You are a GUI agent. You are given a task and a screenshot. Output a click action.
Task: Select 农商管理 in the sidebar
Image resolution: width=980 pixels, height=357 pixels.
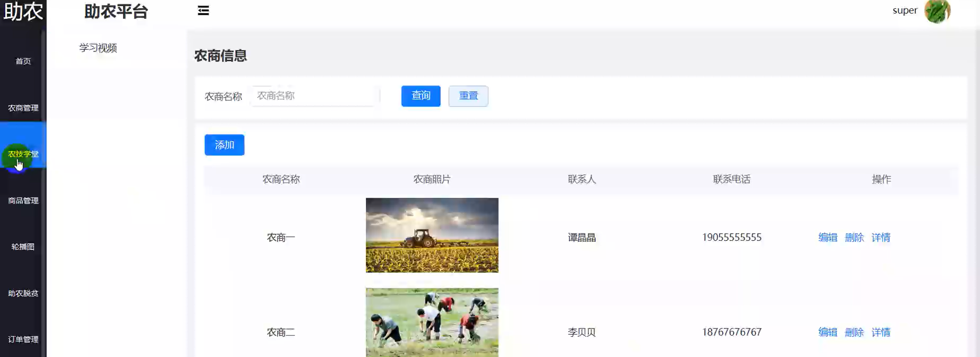[23, 108]
